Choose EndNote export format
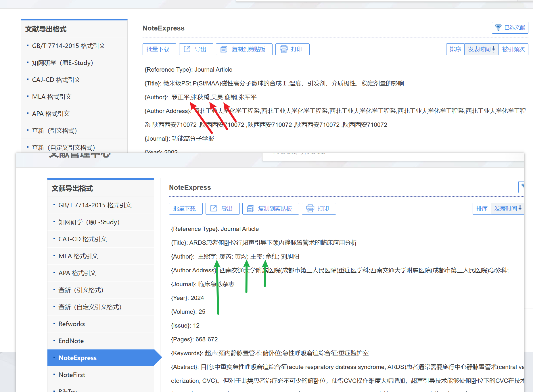The width and height of the screenshot is (533, 392). 101,341
